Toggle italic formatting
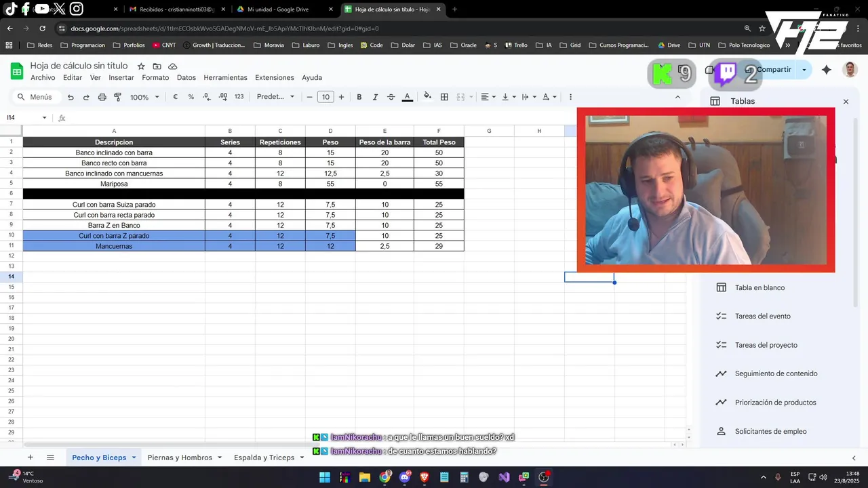The height and width of the screenshot is (488, 868). [x=375, y=97]
